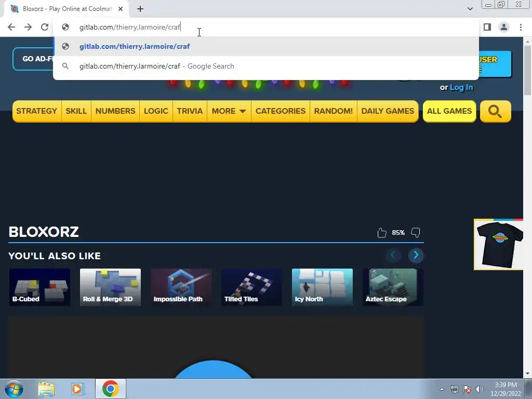Choose the Google Search suggestion
532x399 pixels.
click(x=266, y=66)
